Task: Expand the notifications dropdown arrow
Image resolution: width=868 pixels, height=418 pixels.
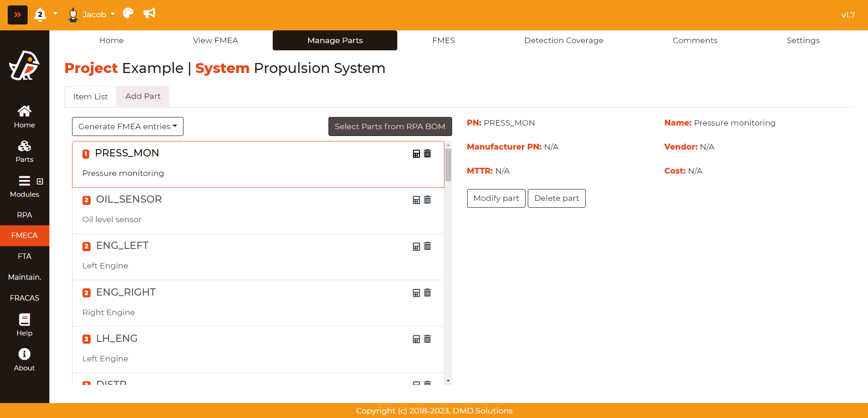Action: point(55,14)
